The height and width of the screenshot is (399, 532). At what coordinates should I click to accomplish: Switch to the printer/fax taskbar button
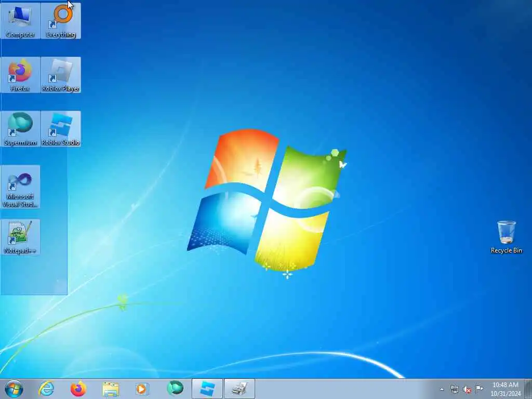point(240,389)
